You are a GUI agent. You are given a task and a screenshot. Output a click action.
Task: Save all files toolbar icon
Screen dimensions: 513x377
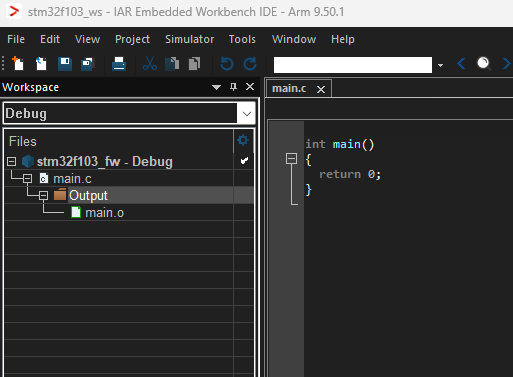click(x=88, y=64)
